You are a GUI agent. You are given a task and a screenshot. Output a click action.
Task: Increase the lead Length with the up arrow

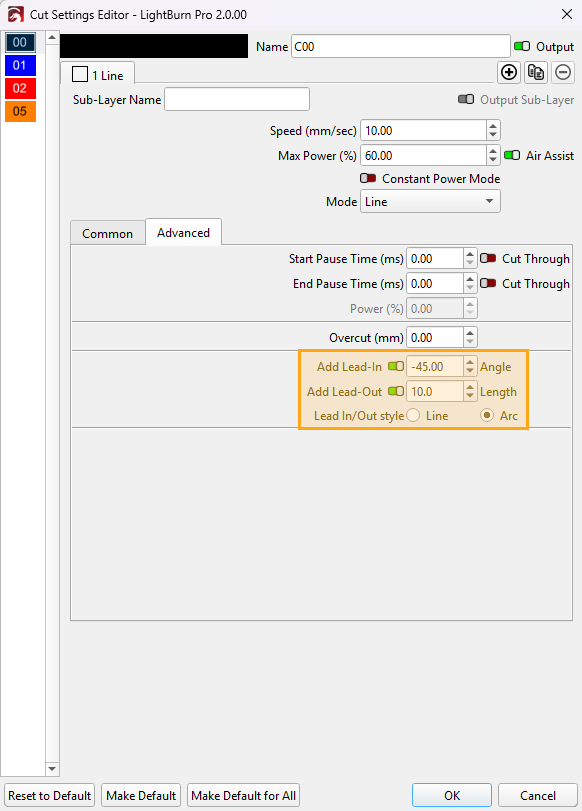click(470, 386)
